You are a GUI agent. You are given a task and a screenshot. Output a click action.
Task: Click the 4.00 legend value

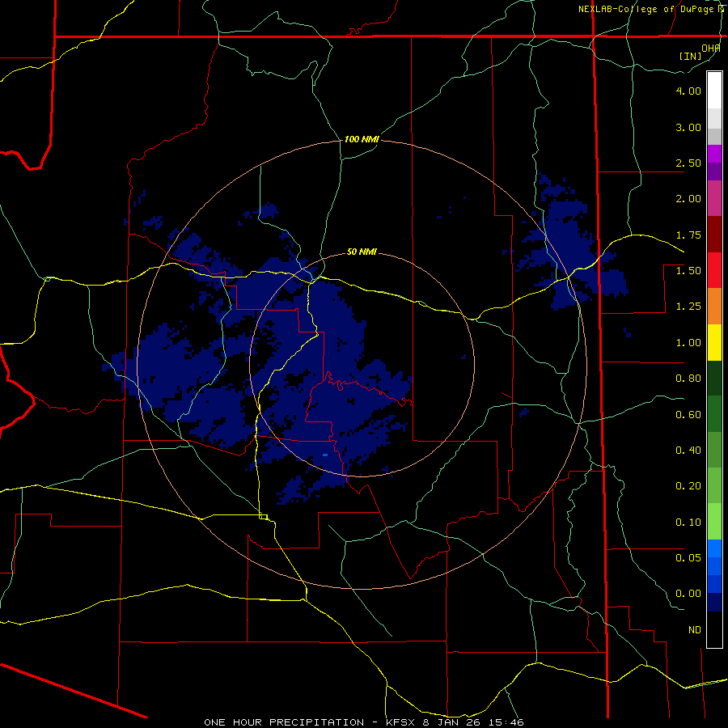coord(688,91)
